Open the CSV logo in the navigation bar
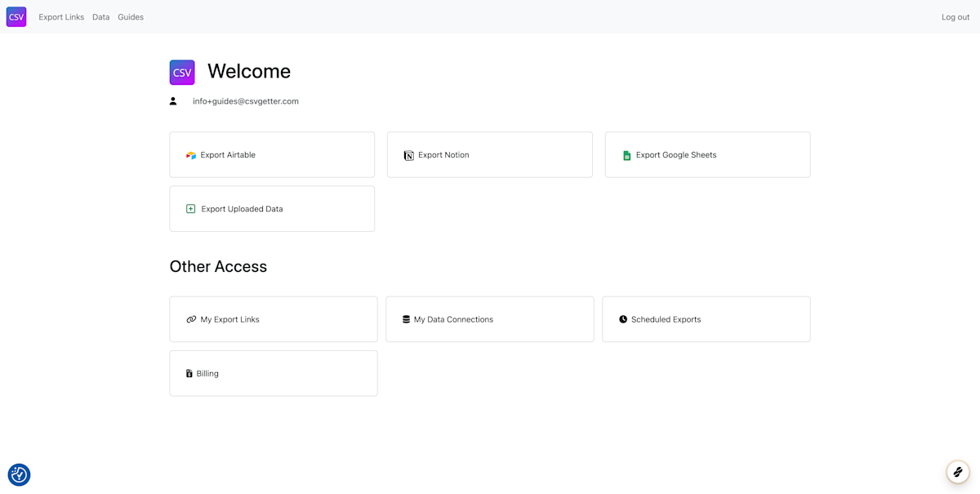Image resolution: width=980 pixels, height=494 pixels. tap(16, 16)
